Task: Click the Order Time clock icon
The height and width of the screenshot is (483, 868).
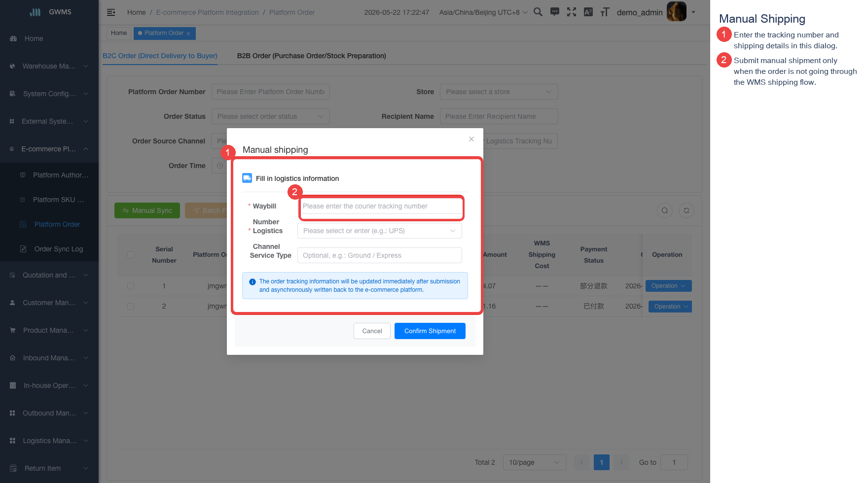Action: (220, 166)
